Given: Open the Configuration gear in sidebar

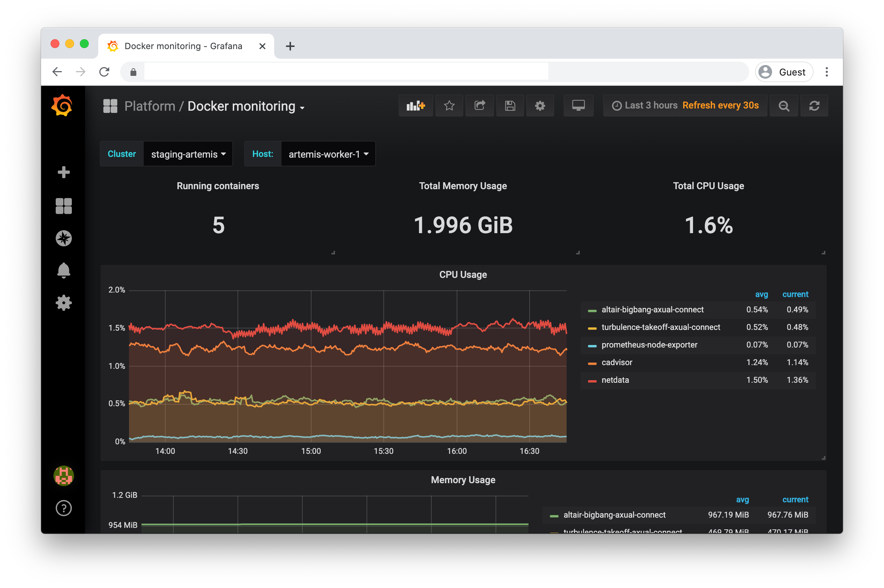Looking at the screenshot, I should pos(63,303).
